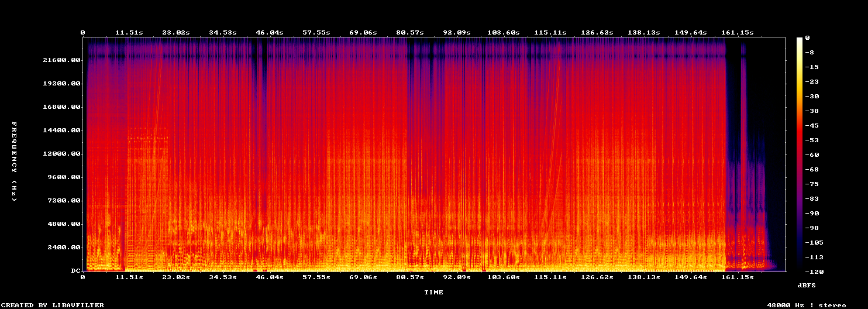Click the 11.51s marker on top time axis
The image size is (868, 309).
[129, 32]
